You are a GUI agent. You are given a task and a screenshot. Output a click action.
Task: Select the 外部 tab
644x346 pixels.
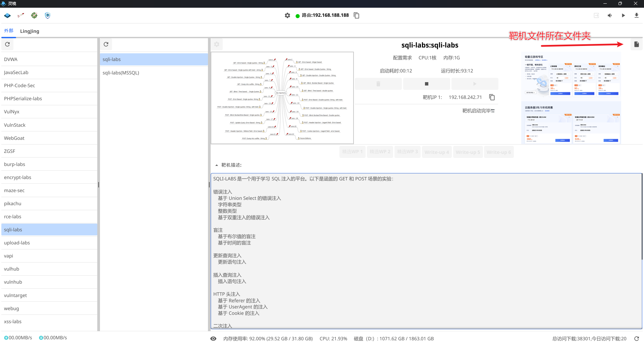point(9,31)
